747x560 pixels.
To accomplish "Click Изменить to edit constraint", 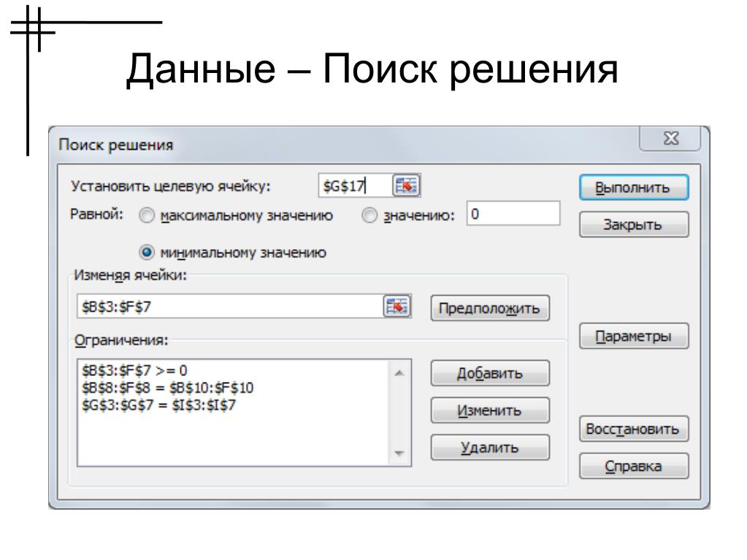I will [489, 411].
